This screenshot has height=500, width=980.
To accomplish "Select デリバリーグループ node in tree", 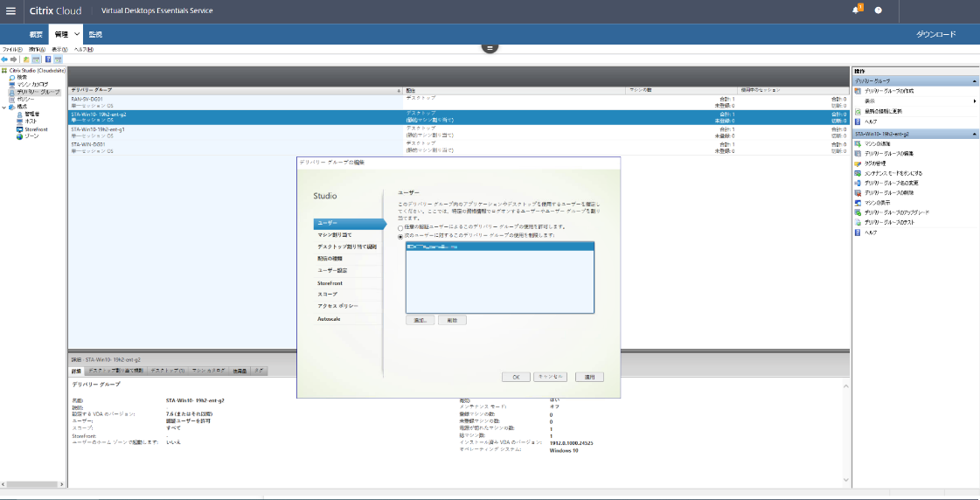I will tap(34, 92).
